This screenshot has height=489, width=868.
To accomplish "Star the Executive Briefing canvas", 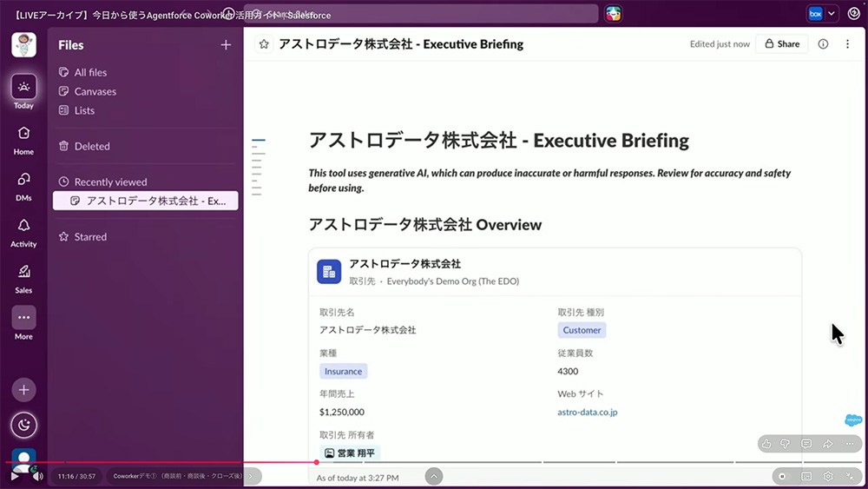I will (264, 44).
